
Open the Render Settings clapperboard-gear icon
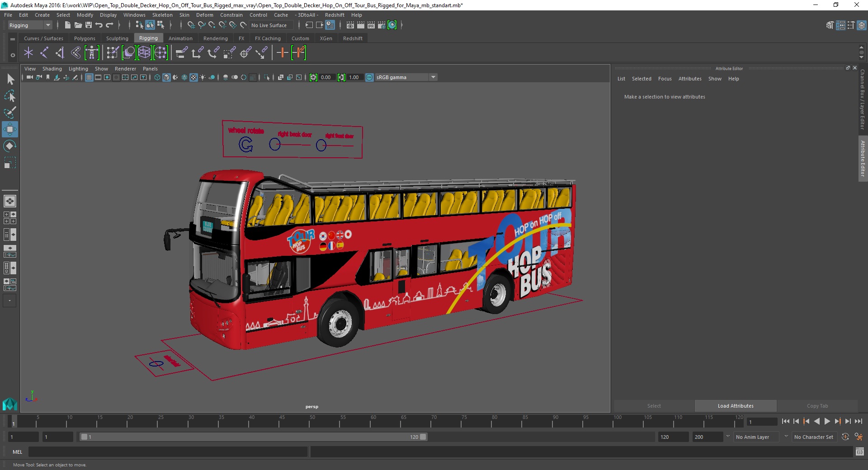(x=382, y=25)
